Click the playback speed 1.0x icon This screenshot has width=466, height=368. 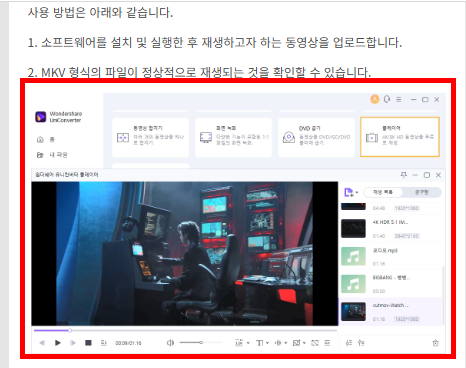(239, 343)
